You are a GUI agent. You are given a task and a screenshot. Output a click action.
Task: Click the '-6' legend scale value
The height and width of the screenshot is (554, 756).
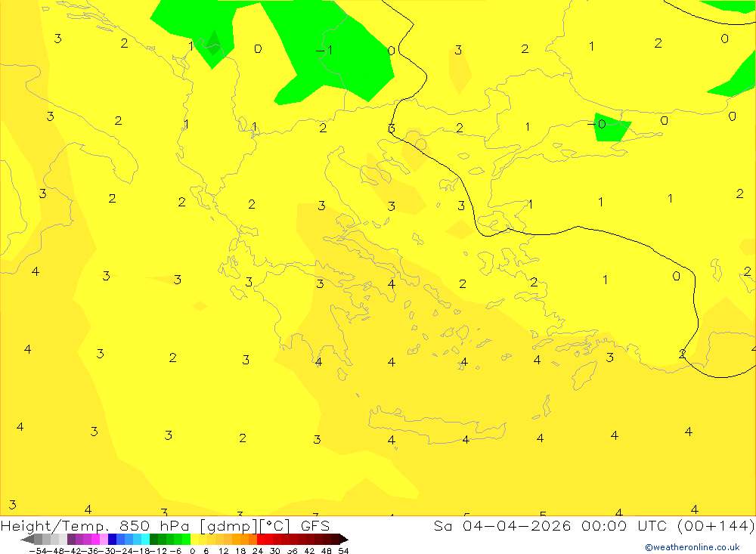(175, 551)
